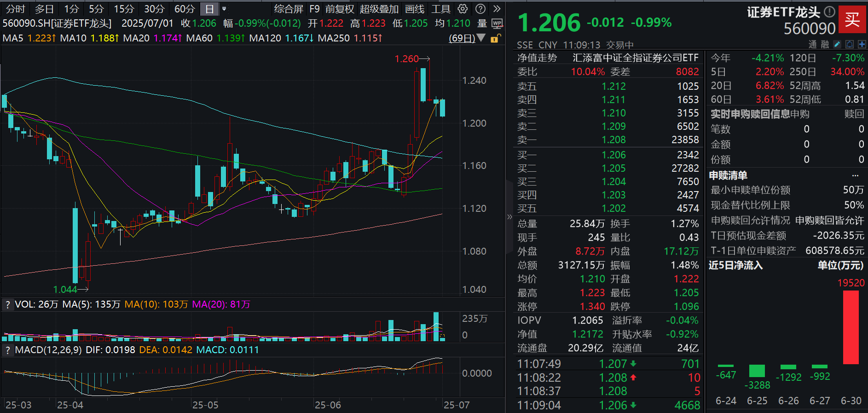Screen dimensions: 868x413
Task: Click the IOPV value 1.2065
Action: (x=588, y=320)
